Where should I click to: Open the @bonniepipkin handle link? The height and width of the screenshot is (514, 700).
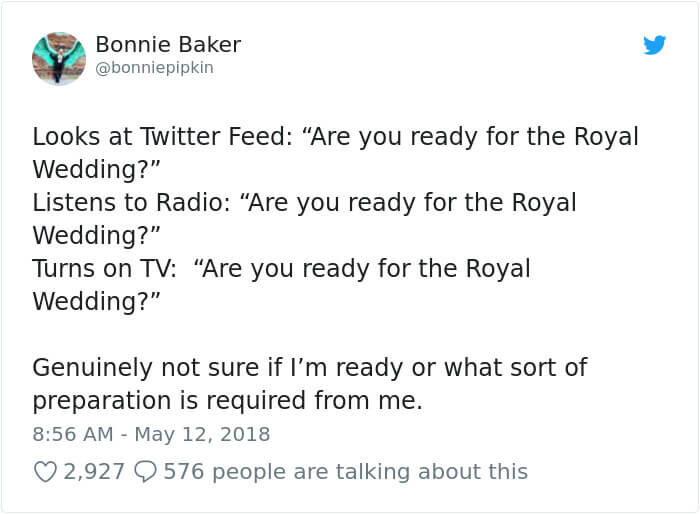point(154,68)
